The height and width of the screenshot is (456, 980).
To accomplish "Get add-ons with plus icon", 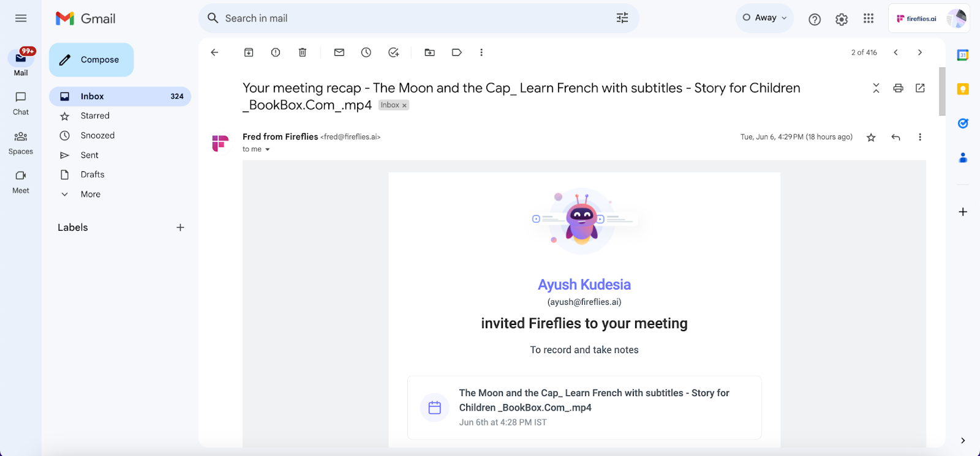I will tap(963, 212).
